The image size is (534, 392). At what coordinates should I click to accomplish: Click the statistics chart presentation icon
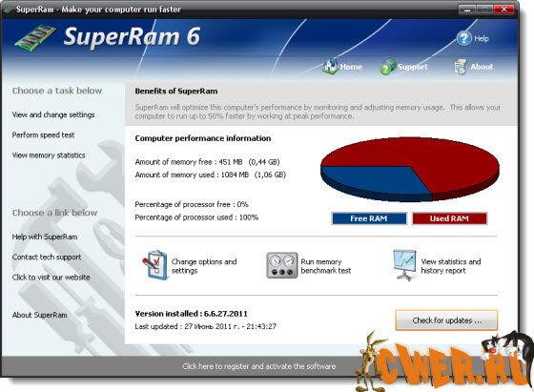pyautogui.click(x=404, y=265)
